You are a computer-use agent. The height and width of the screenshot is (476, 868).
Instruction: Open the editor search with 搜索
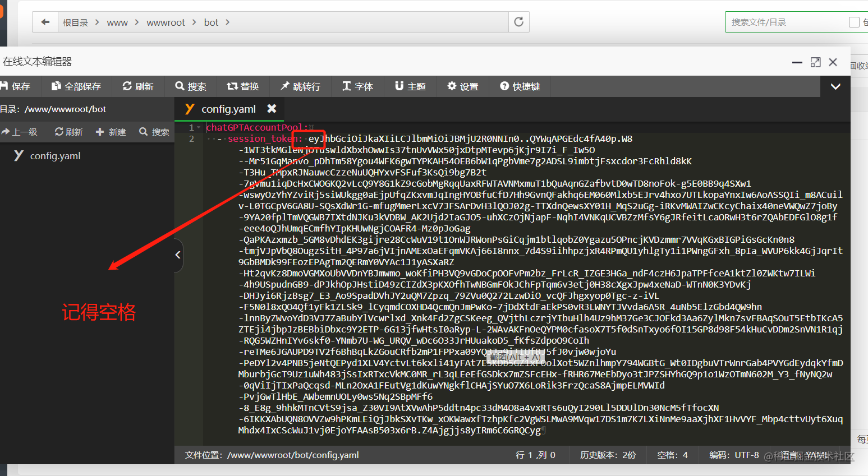(x=191, y=86)
